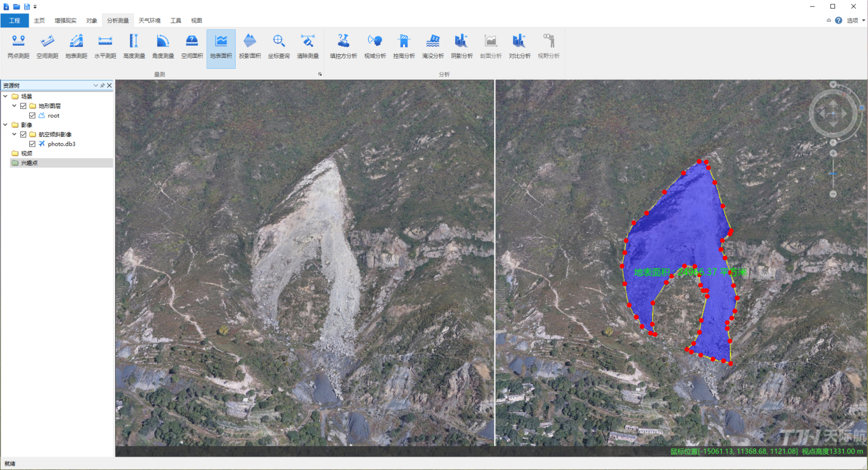This screenshot has height=470, width=868.
Task: Open the 资源树 panel dropdown arrow
Action: click(x=96, y=86)
